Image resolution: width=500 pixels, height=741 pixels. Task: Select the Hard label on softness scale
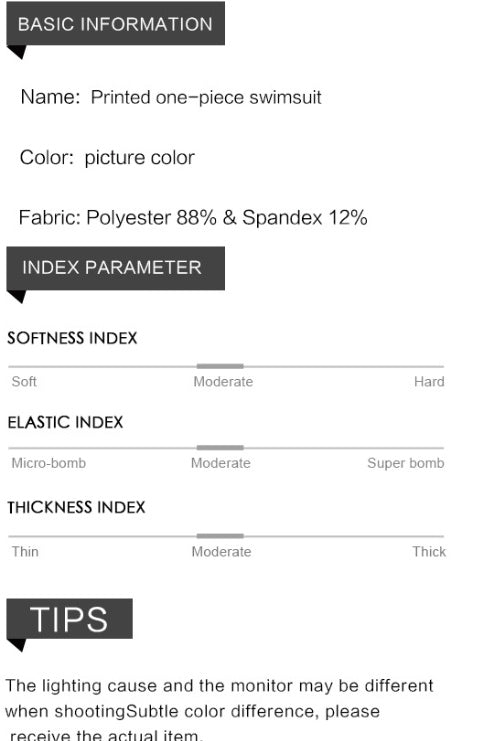click(x=429, y=381)
